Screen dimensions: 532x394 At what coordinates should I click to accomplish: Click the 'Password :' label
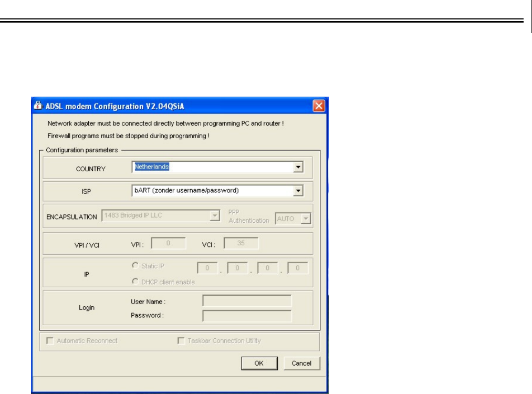pos(147,315)
